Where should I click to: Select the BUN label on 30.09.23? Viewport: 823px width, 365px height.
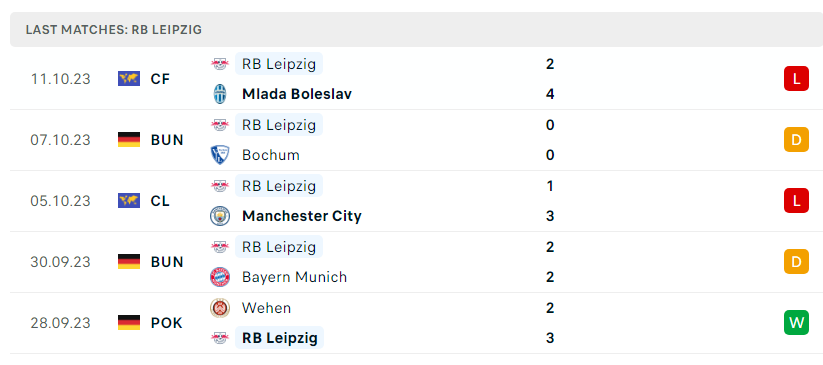point(167,262)
